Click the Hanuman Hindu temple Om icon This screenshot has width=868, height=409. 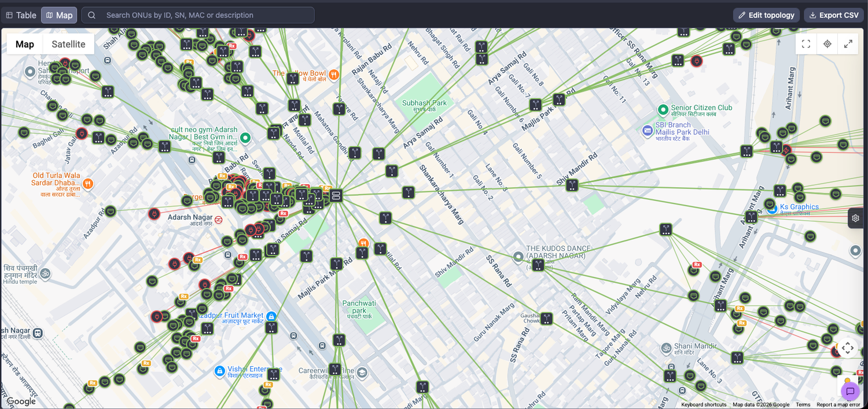point(45,273)
